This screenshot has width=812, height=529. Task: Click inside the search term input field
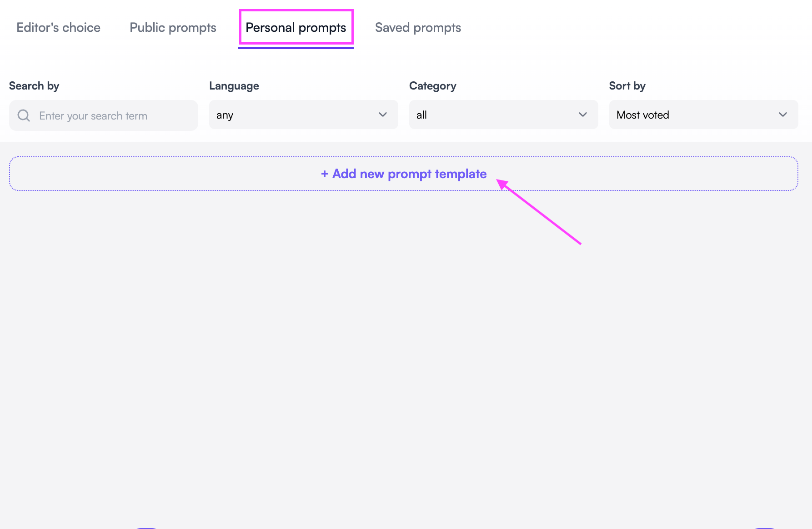(103, 115)
